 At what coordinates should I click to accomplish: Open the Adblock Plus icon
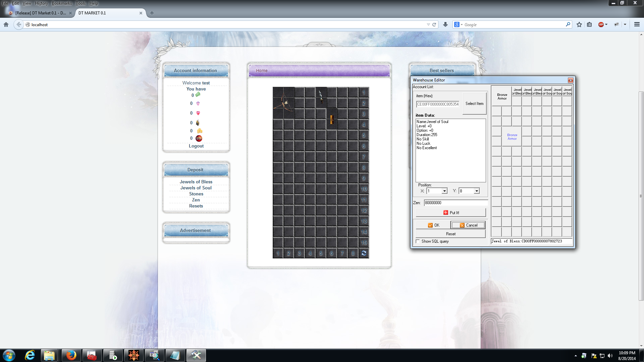point(601,24)
